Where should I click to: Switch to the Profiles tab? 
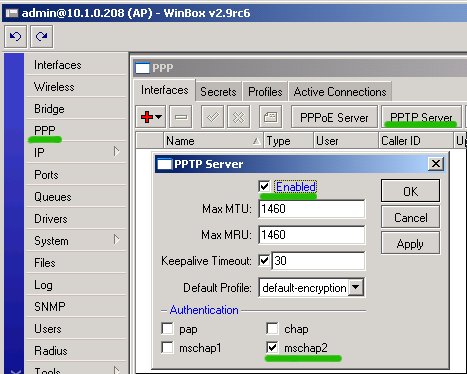(x=265, y=92)
